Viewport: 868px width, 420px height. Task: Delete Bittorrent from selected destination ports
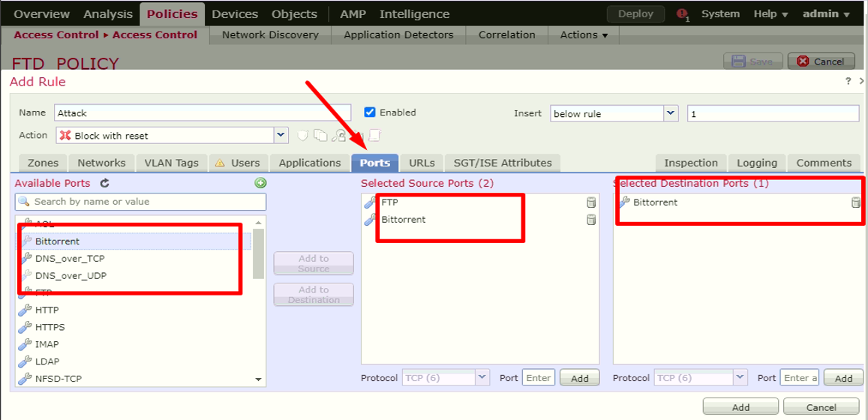click(x=855, y=202)
